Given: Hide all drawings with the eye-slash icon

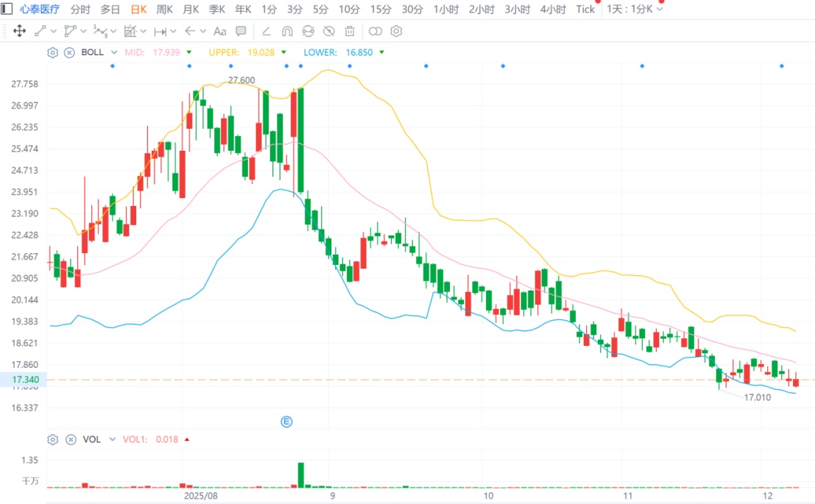Looking at the screenshot, I should 329,31.
